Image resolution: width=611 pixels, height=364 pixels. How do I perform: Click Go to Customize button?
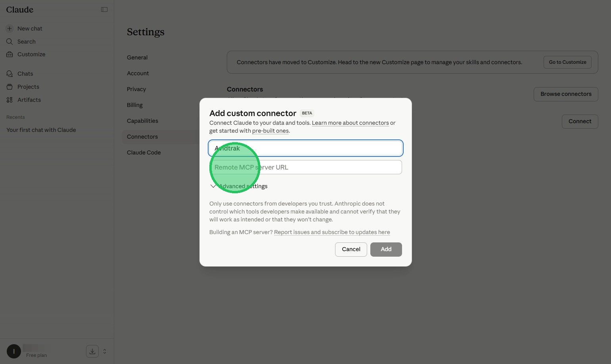(x=567, y=62)
